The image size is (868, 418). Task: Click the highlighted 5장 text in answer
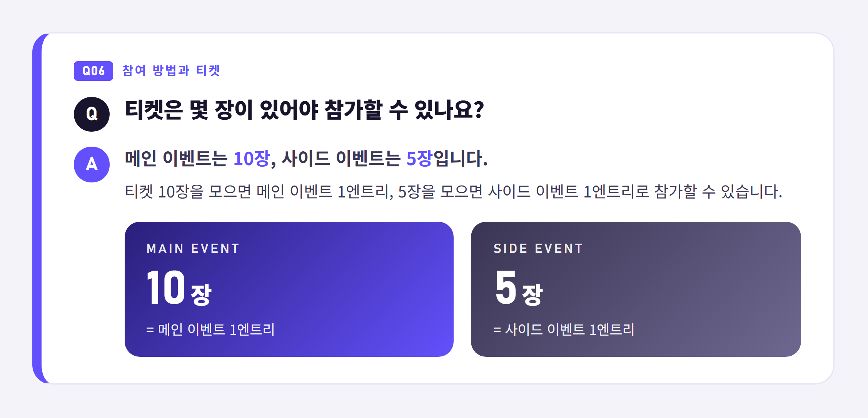(419, 159)
